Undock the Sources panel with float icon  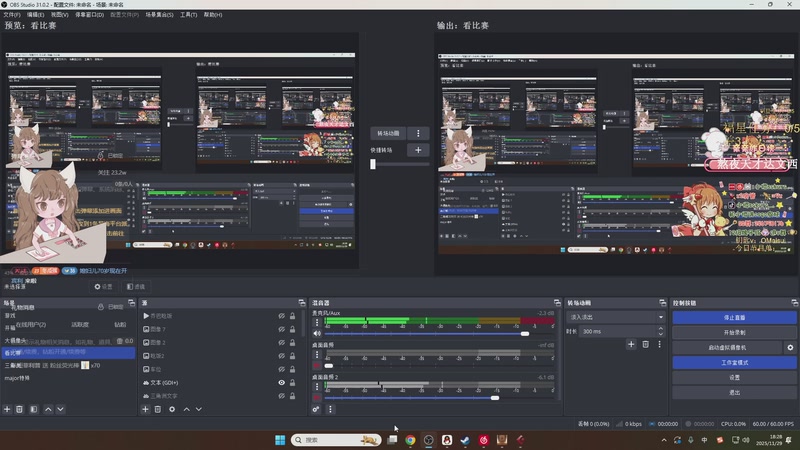tap(302, 303)
